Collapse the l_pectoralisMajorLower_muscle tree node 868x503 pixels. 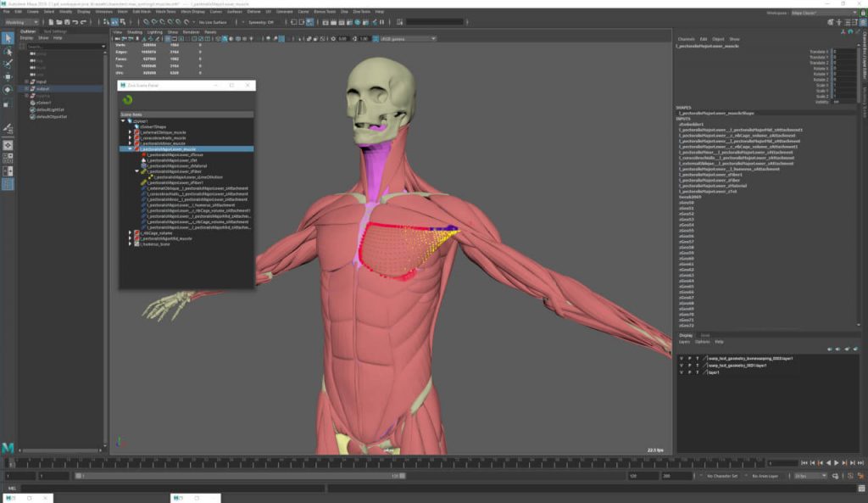coord(130,148)
